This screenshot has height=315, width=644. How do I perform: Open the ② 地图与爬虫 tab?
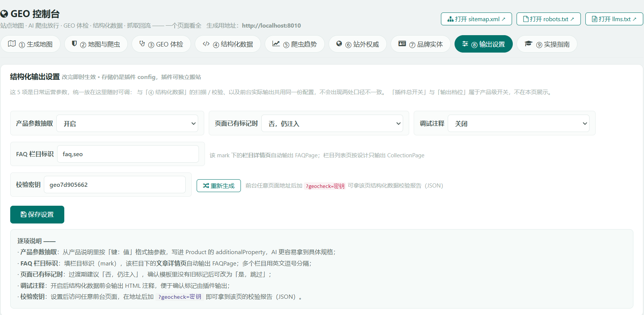pos(96,44)
